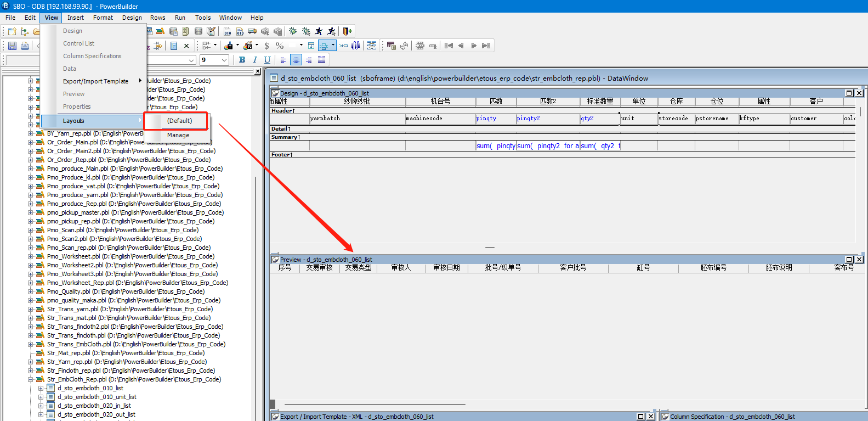Screen dimensions: 868x421
Task: Select the pinqty column in Detail band
Action: (x=496, y=119)
